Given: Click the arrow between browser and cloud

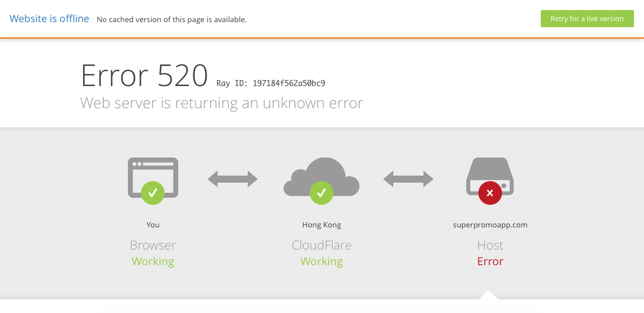Looking at the screenshot, I should tap(233, 179).
